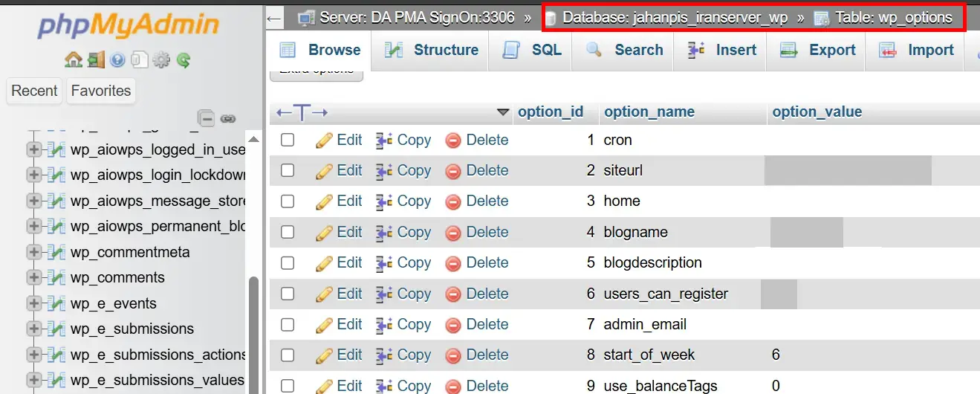Click table icon next to wp_e_events

click(56, 303)
